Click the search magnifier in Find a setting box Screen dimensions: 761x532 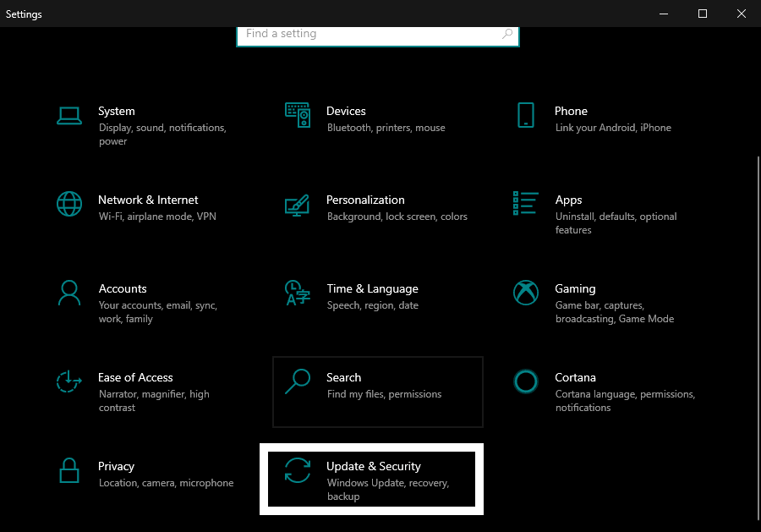click(x=507, y=34)
